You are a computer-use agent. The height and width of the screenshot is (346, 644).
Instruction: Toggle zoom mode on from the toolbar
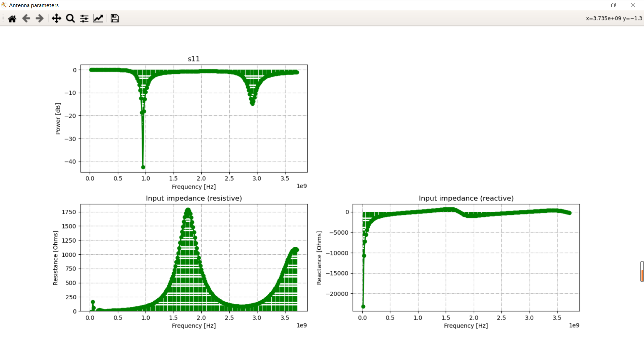(70, 18)
